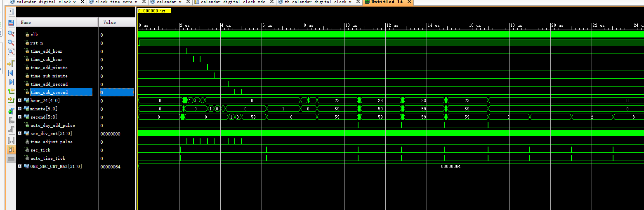
Task: Click the 8 us mark on time ruler
Action: pos(309,25)
